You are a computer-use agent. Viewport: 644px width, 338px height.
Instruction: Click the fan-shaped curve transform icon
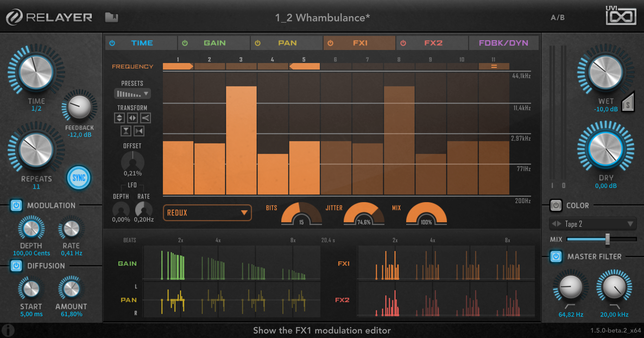pyautogui.click(x=146, y=118)
